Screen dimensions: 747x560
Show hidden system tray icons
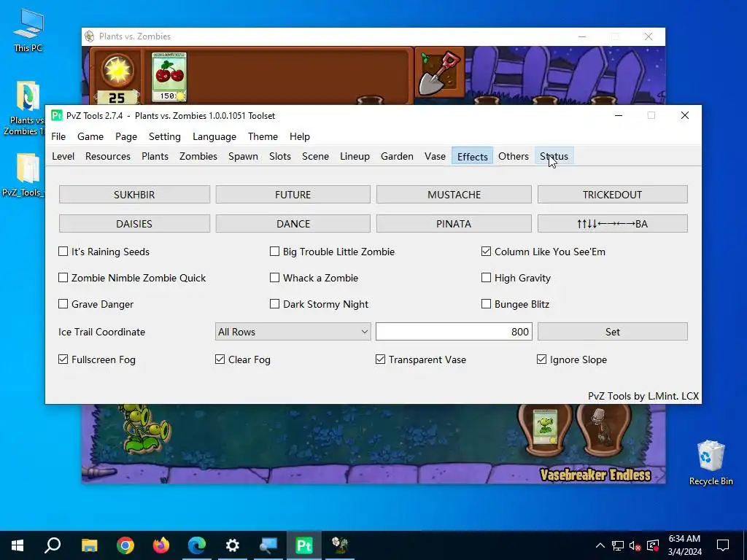tap(600, 545)
